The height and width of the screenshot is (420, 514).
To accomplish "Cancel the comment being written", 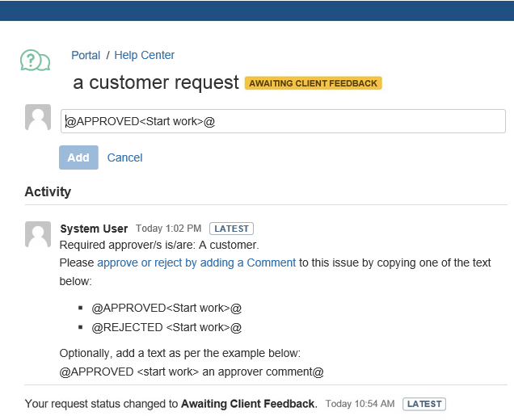I will [x=124, y=157].
